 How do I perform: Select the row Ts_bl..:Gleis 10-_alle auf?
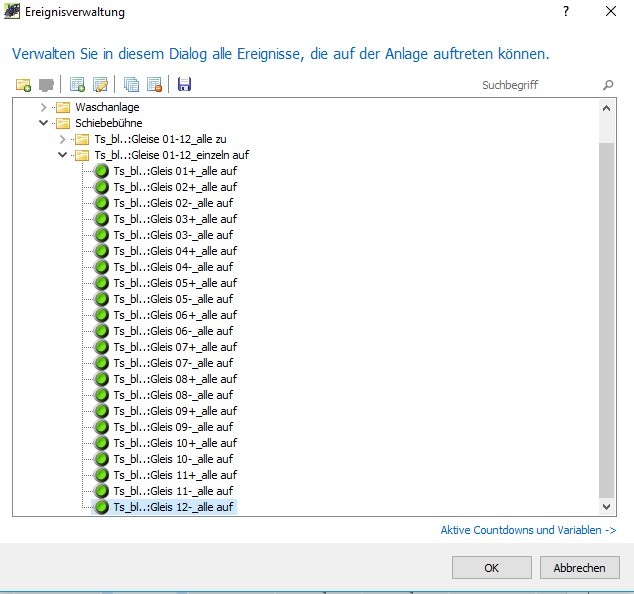click(173, 459)
